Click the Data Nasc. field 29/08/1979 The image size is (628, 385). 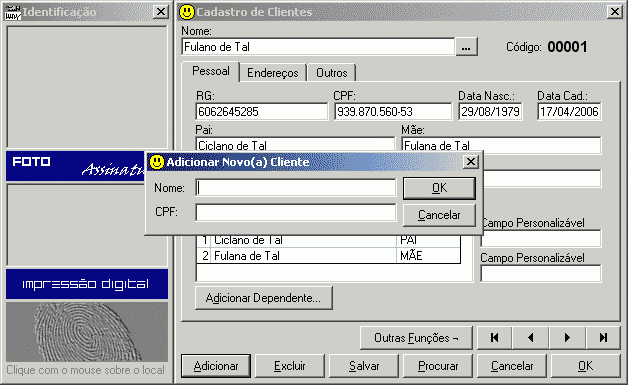click(491, 112)
